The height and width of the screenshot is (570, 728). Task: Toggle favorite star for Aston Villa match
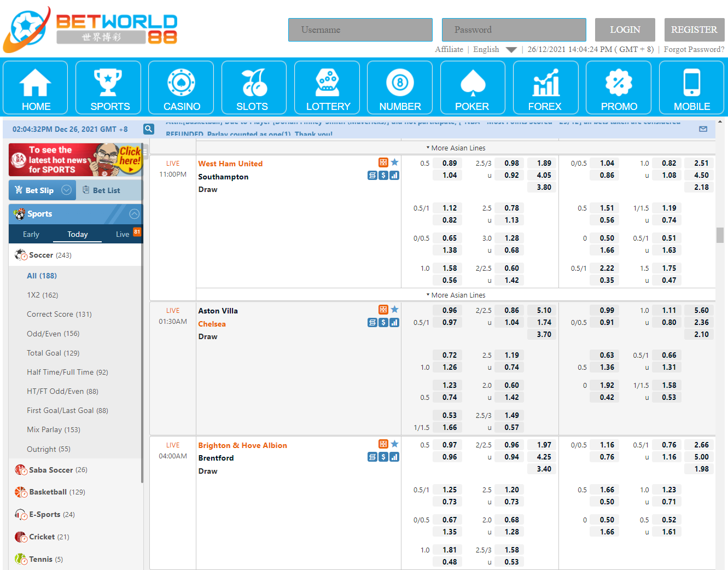[395, 310]
